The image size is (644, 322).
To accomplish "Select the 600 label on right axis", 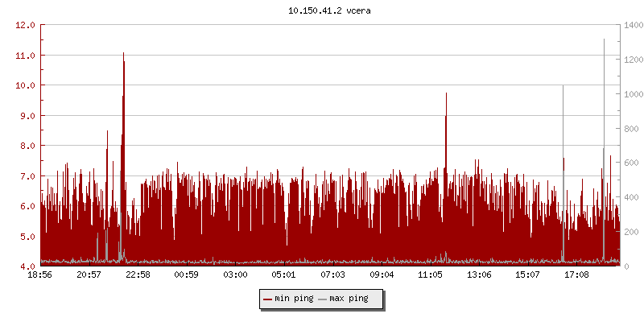I will point(629,163).
